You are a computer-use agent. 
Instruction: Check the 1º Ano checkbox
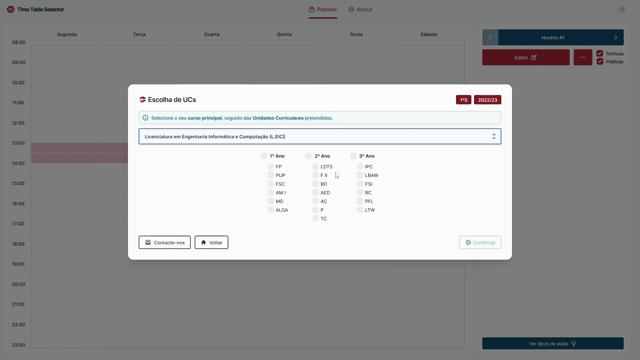coord(264,156)
